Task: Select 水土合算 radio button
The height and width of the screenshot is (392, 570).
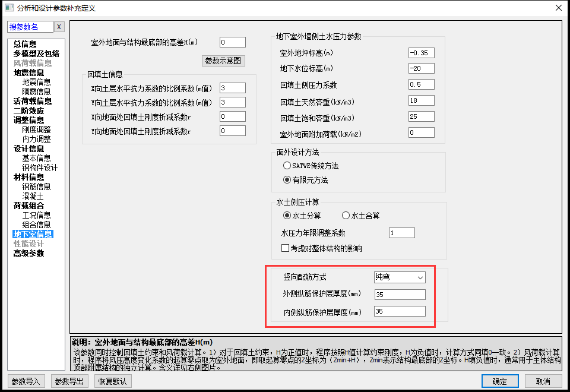Action: (x=346, y=216)
